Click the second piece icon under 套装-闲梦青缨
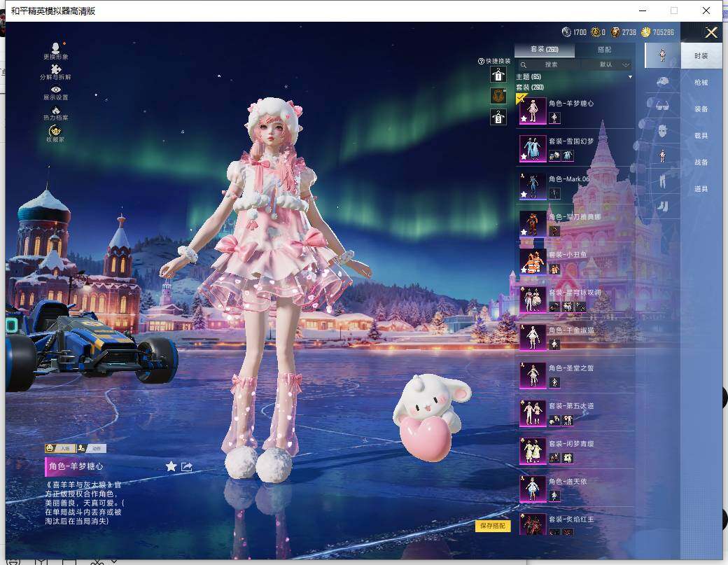This screenshot has width=728, height=565. (x=568, y=458)
